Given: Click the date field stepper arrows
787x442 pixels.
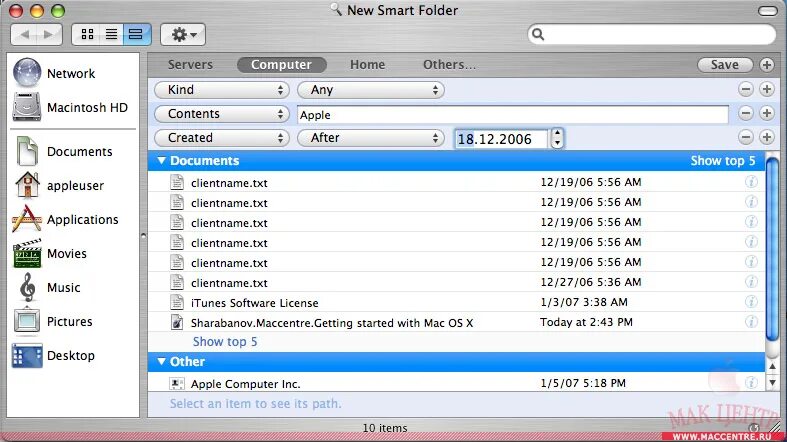Looking at the screenshot, I should coord(557,138).
